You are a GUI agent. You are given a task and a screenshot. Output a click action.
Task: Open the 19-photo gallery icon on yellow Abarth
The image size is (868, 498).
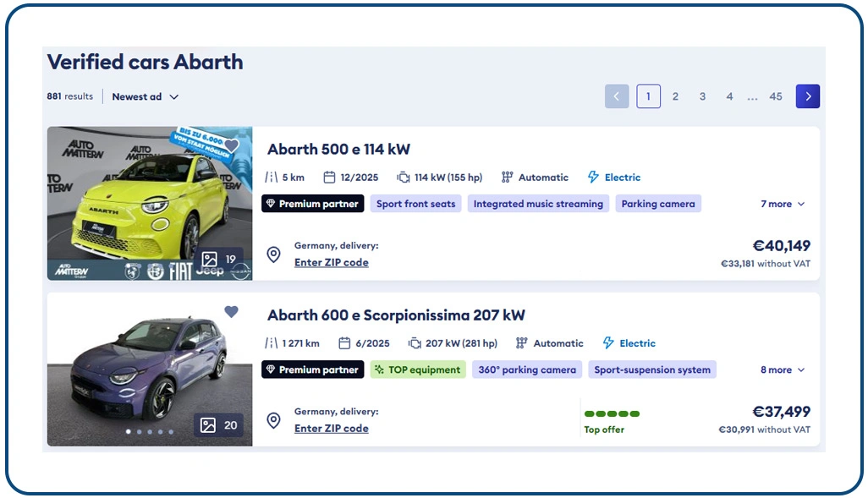[209, 259]
